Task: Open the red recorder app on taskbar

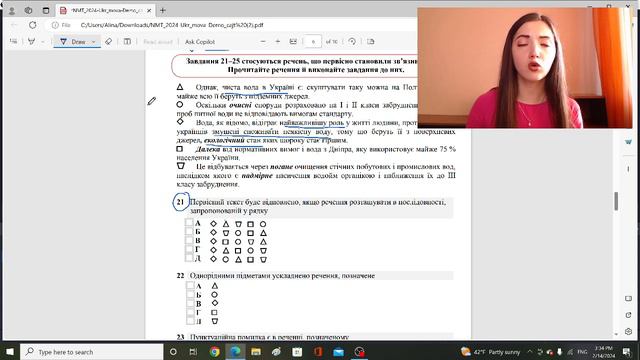Action: 359,352
